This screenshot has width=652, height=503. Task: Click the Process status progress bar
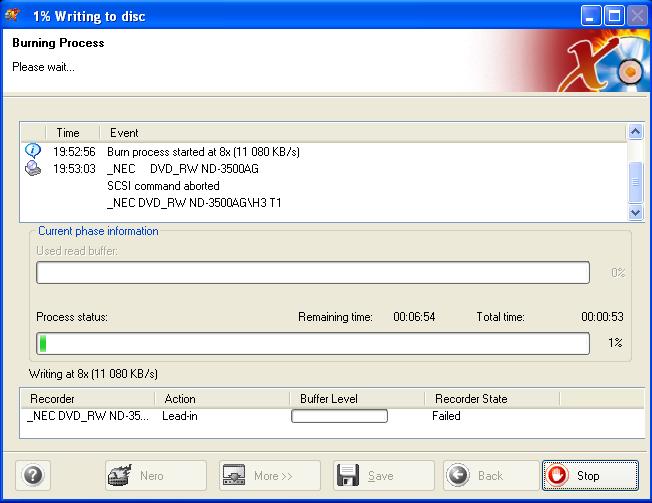pyautogui.click(x=313, y=343)
